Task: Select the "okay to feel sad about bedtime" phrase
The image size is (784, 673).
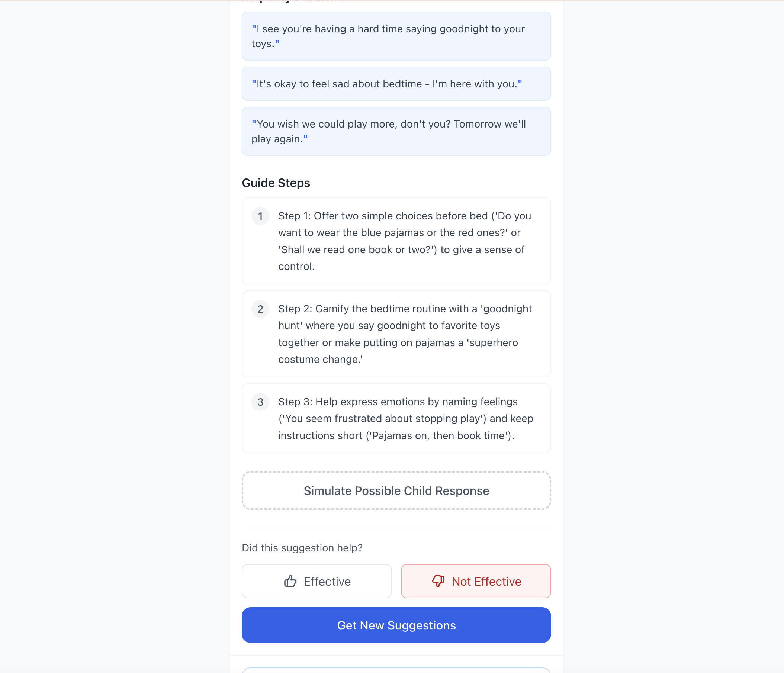Action: pyautogui.click(x=396, y=84)
